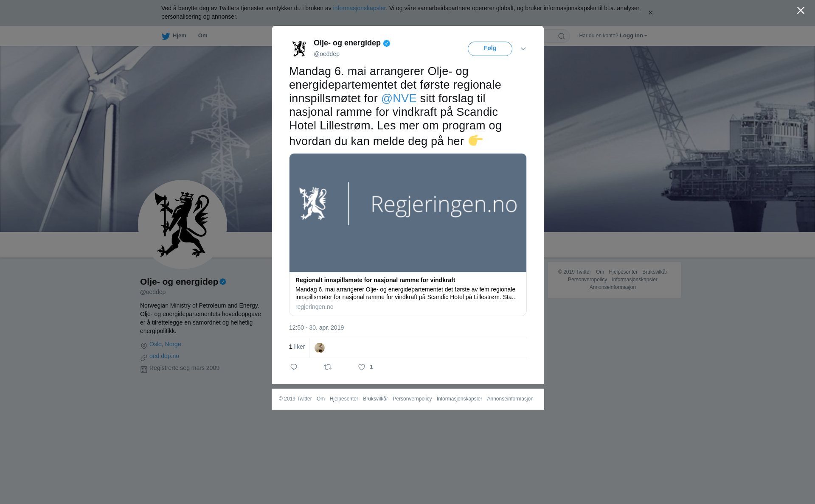This screenshot has width=815, height=504.
Task: Like the tweet with the heart icon
Action: 362,367
